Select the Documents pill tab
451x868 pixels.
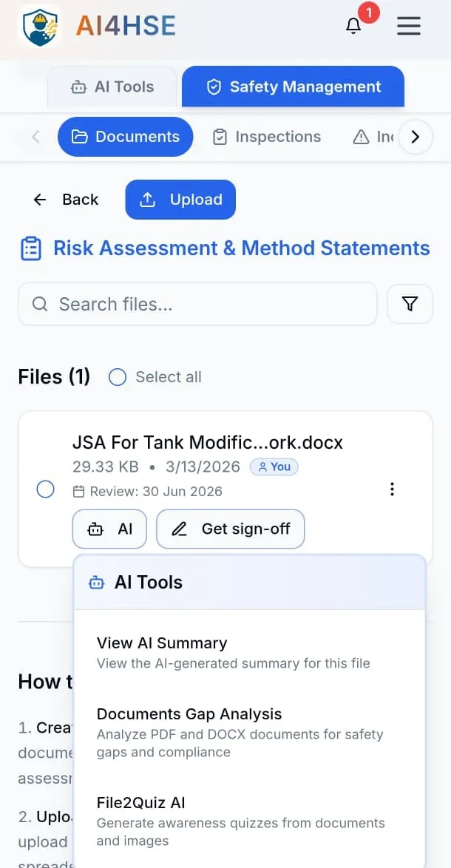tap(126, 137)
